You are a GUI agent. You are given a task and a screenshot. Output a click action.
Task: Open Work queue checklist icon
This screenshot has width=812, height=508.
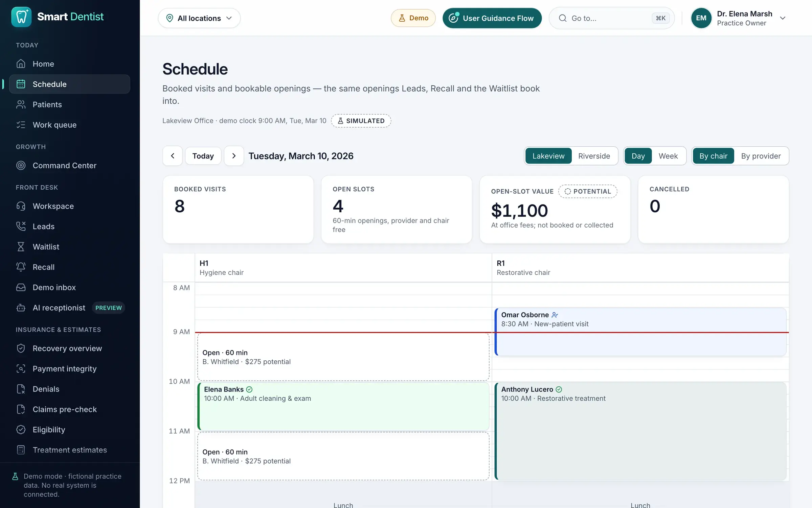pos(21,125)
